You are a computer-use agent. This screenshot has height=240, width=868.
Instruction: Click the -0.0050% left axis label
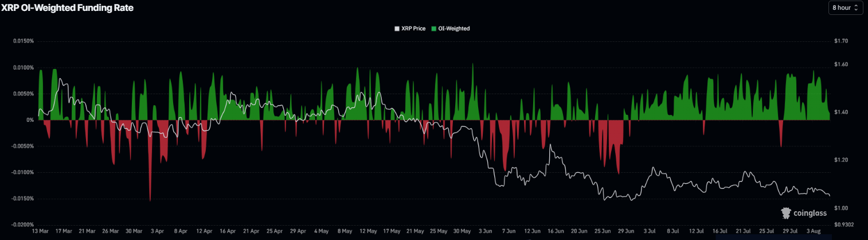pos(22,146)
